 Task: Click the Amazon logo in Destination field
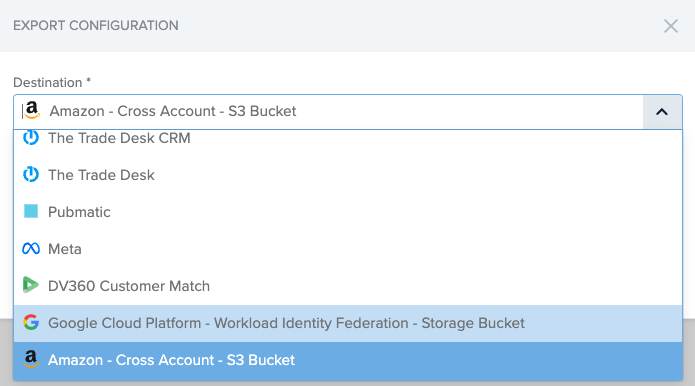pyautogui.click(x=32, y=110)
